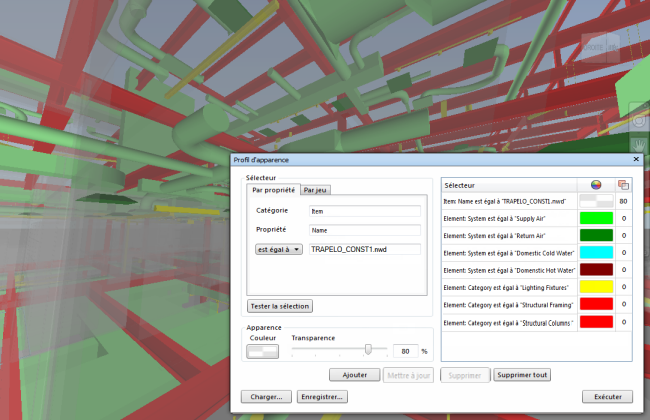Click the Charger... button
This screenshot has width=650, height=420.
pos(266,397)
